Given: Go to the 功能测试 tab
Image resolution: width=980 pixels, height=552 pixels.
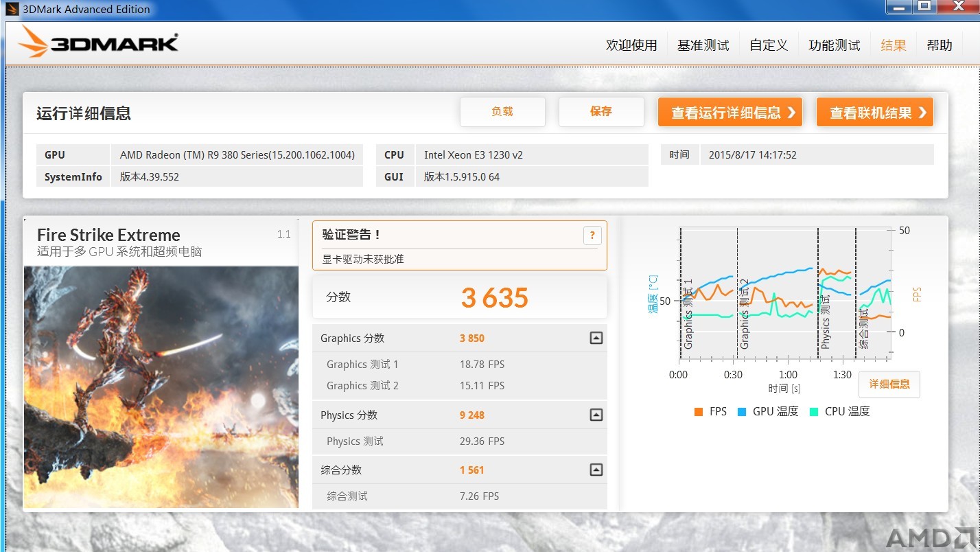Looking at the screenshot, I should pos(834,45).
